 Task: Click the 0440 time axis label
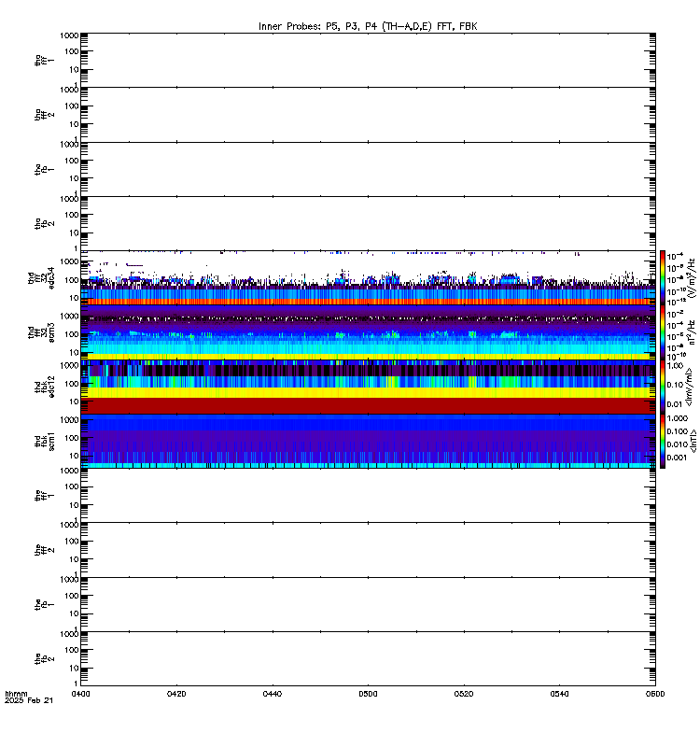click(x=273, y=694)
